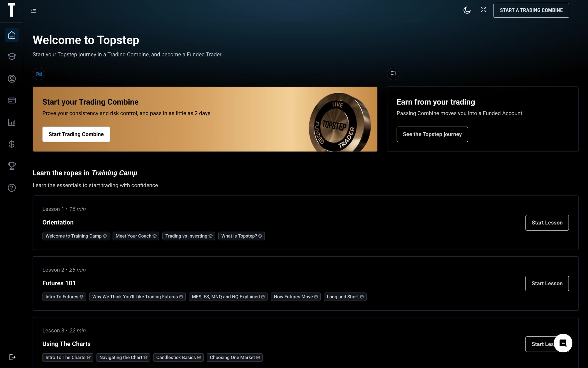
Task: Click the logout icon in sidebar
Action: click(12, 357)
